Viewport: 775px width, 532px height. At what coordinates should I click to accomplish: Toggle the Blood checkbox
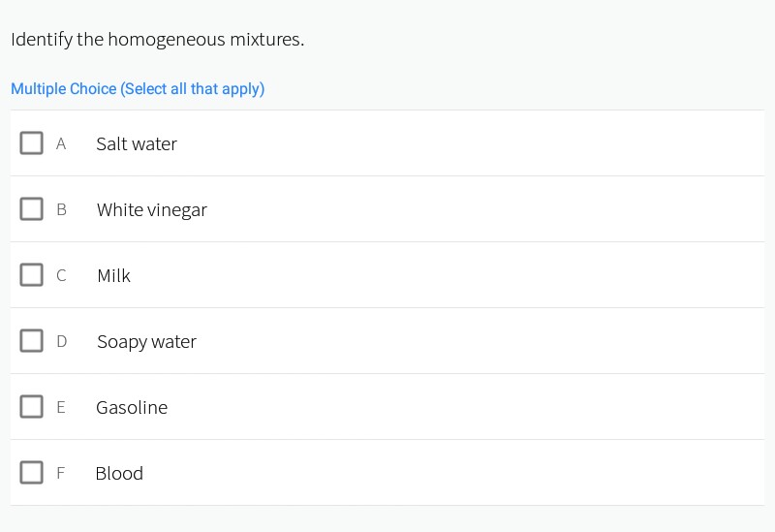pyautogui.click(x=32, y=473)
